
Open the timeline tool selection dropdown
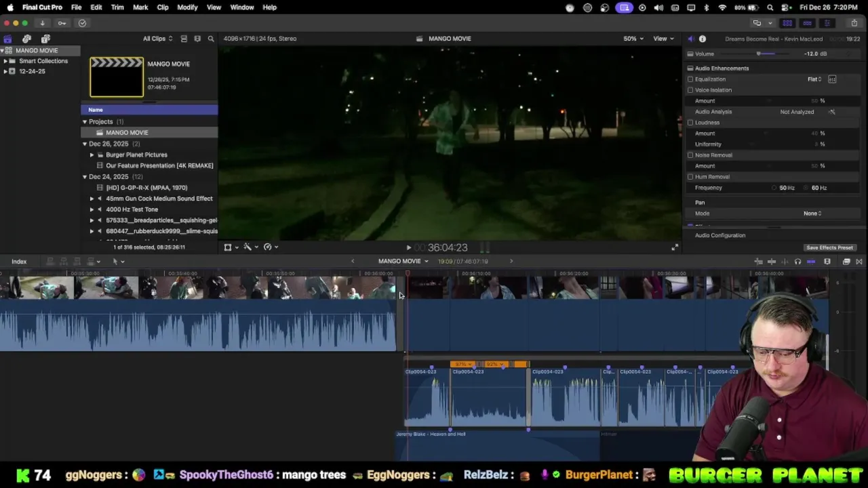click(x=118, y=262)
